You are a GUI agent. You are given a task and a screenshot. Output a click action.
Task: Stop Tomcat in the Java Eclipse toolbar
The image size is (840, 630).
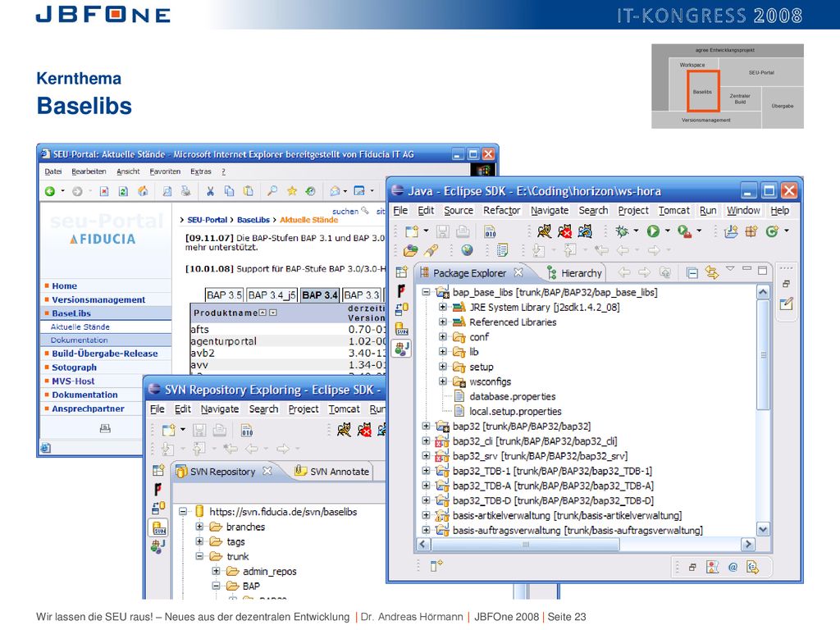(564, 231)
